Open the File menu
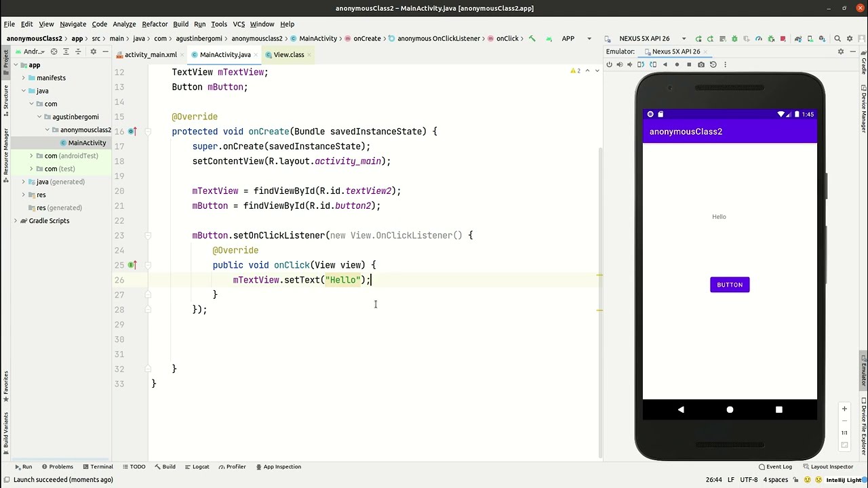868x488 pixels. pyautogui.click(x=9, y=24)
